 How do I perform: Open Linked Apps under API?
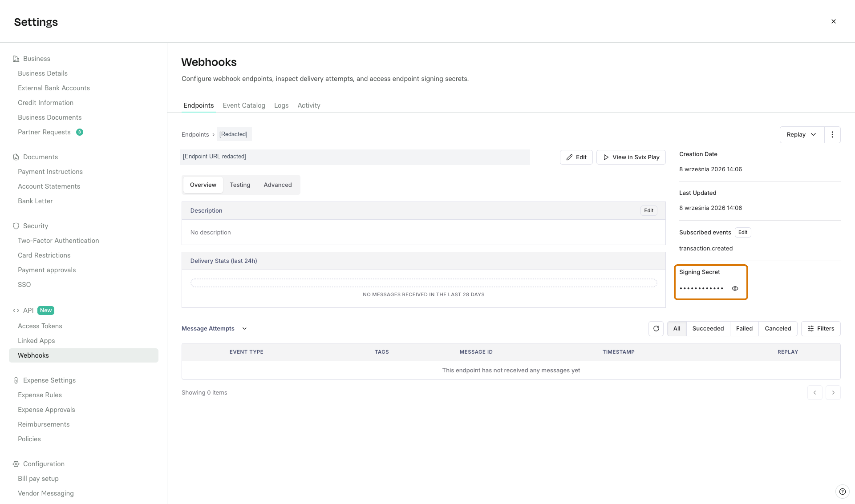click(36, 341)
